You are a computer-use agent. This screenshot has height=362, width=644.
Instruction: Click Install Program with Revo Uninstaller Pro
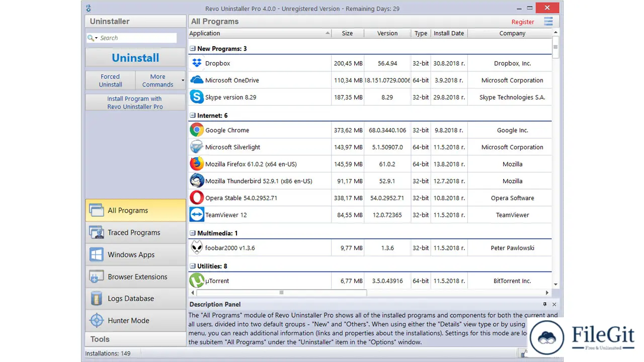pos(135,103)
